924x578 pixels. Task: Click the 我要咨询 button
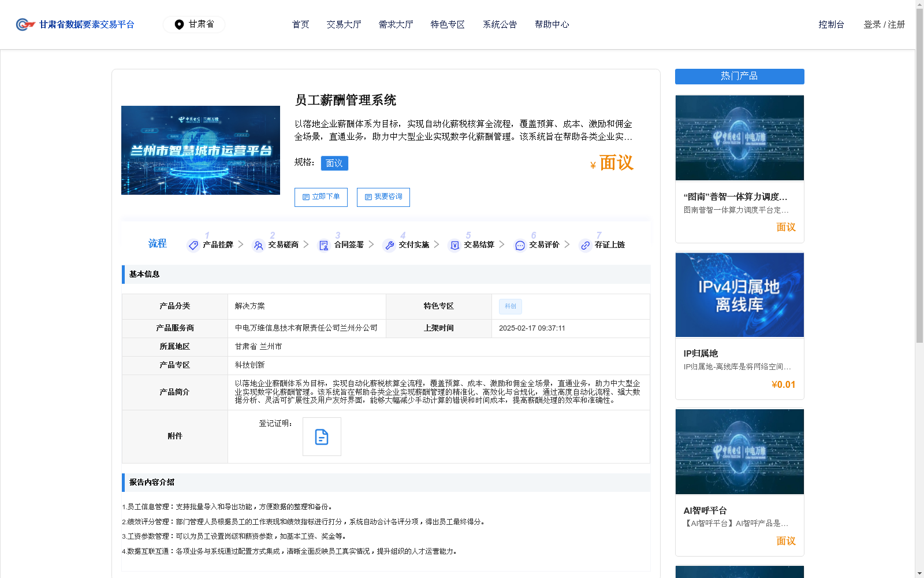pyautogui.click(x=383, y=197)
